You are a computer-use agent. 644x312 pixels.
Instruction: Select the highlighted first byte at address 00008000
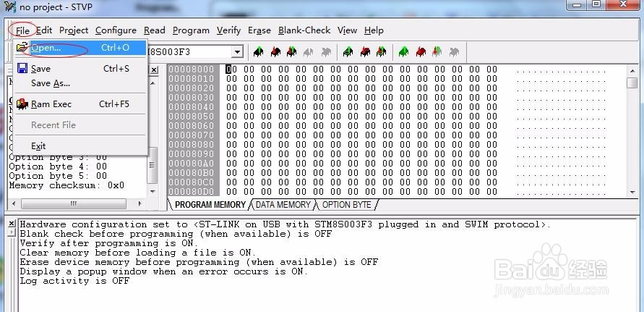(x=231, y=69)
